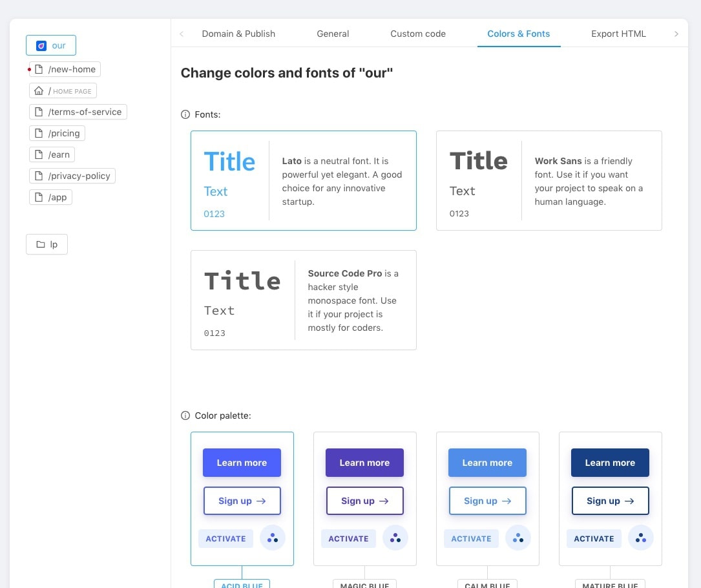This screenshot has height=588, width=701.
Task: Choose the Work Sans font option
Action: click(549, 180)
